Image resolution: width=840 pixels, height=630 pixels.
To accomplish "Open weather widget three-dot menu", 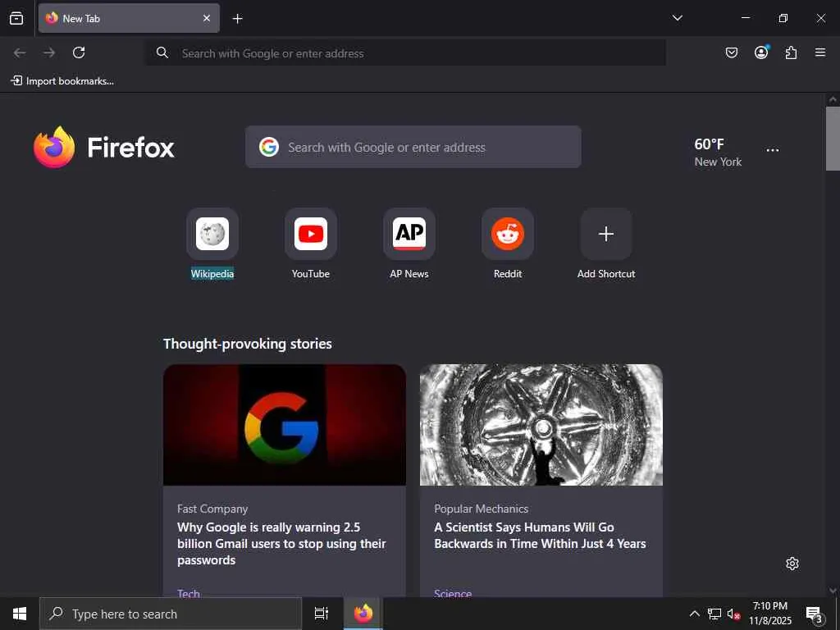I will click(x=773, y=150).
